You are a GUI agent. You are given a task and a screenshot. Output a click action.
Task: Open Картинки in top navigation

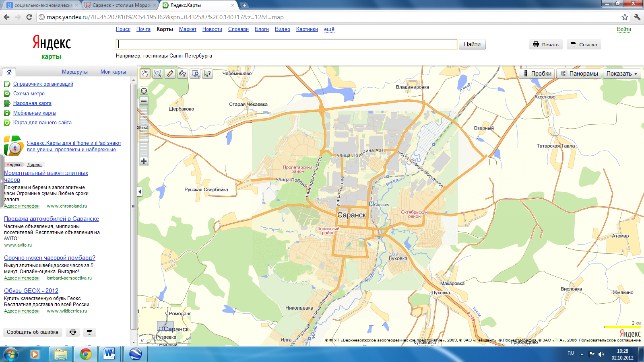307,29
